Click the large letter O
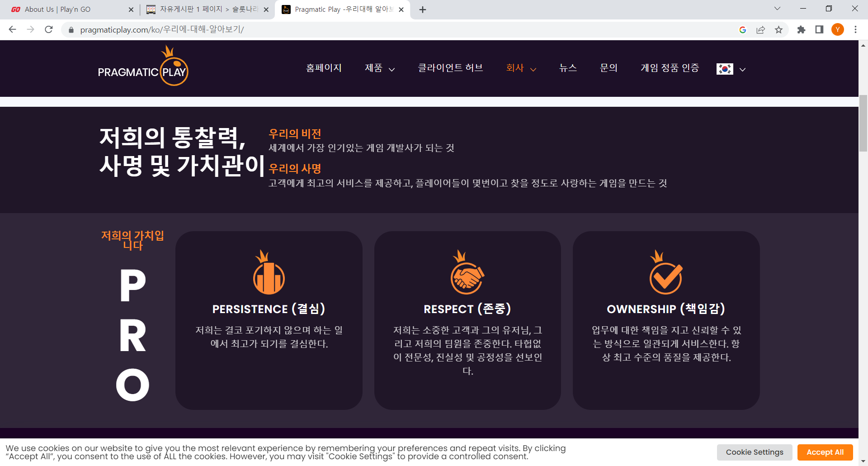868x466 pixels. tap(132, 385)
